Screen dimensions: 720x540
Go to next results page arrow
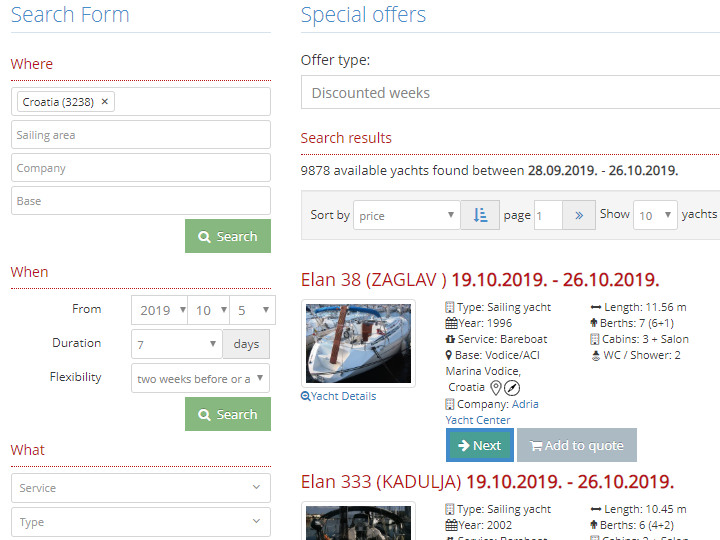[579, 215]
